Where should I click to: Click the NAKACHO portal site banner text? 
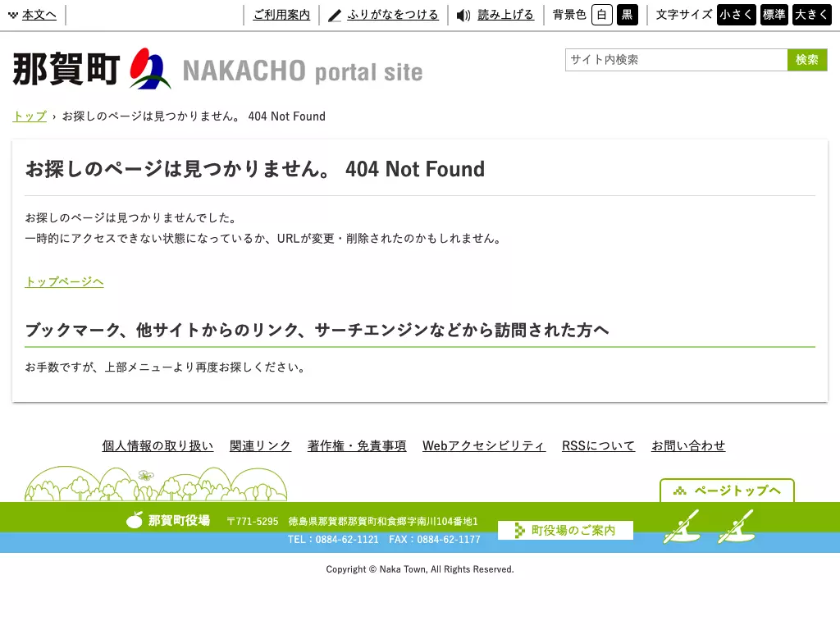[303, 71]
